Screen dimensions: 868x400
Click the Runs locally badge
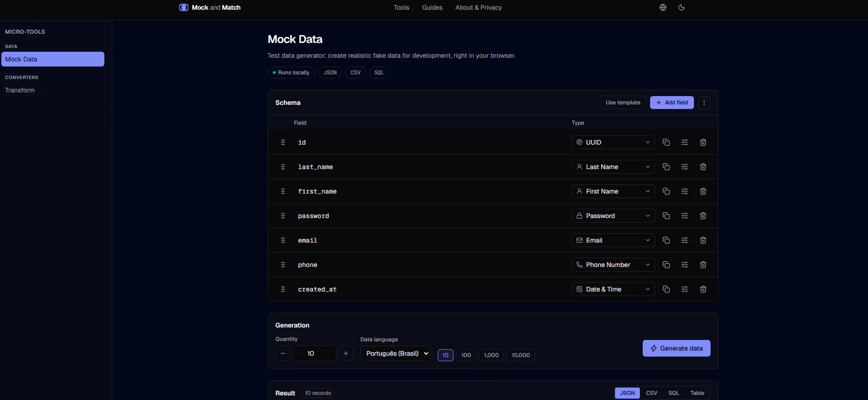click(x=291, y=73)
